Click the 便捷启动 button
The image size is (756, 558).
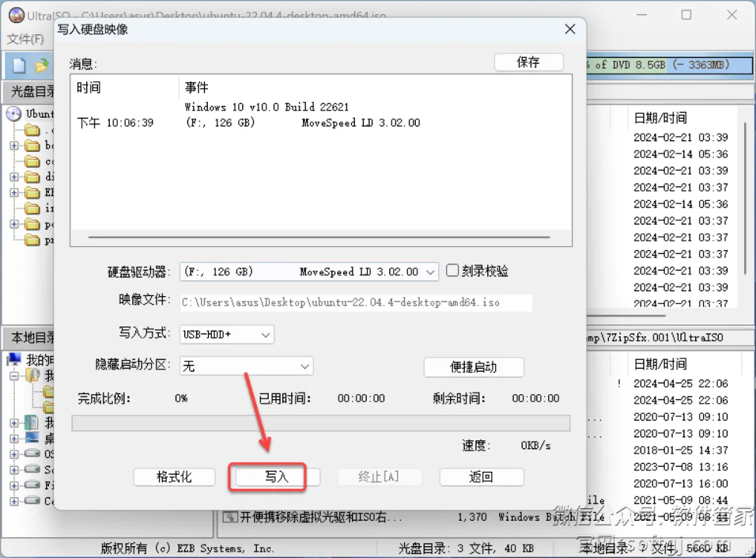473,367
